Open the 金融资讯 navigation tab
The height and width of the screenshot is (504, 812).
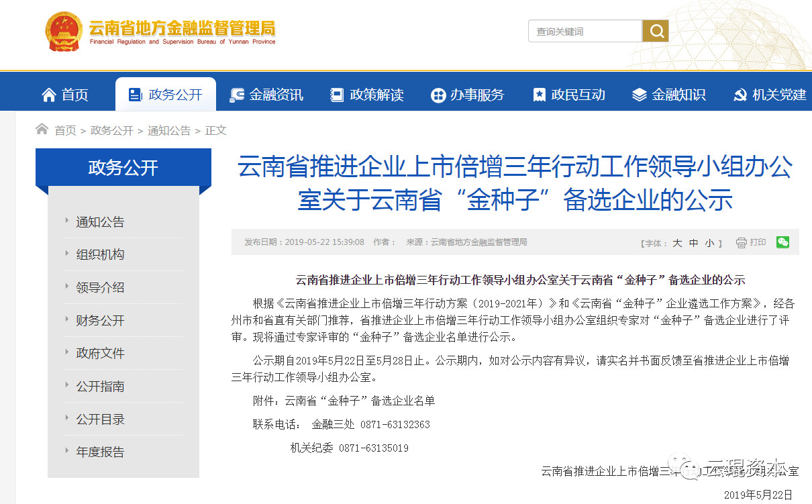266,95
